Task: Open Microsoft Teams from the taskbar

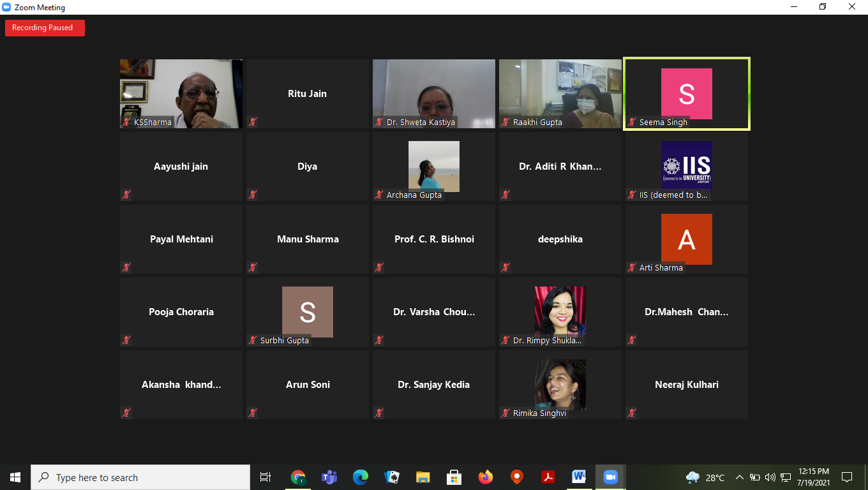Action: (329, 477)
